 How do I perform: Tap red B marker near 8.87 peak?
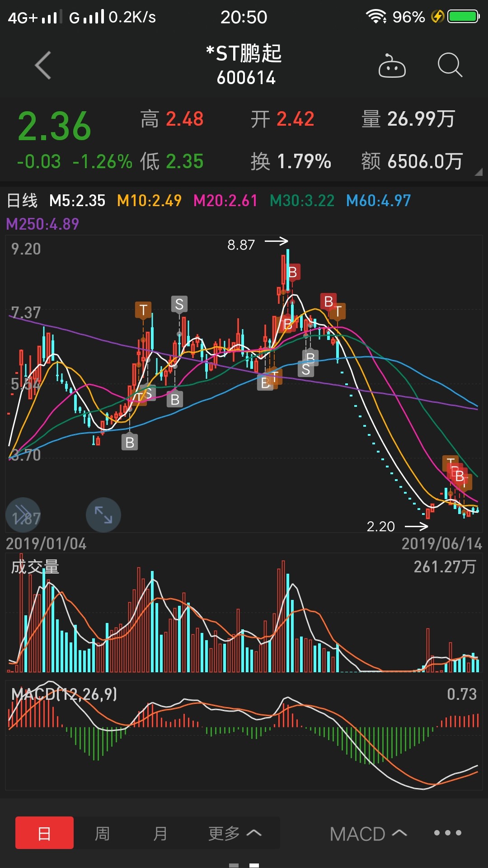(292, 272)
